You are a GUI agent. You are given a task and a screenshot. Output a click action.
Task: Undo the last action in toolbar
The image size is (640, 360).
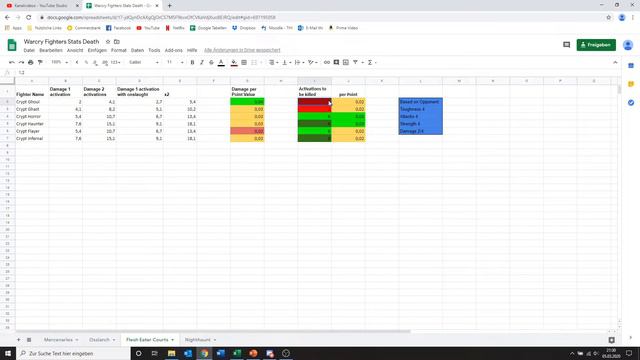tap(12, 62)
